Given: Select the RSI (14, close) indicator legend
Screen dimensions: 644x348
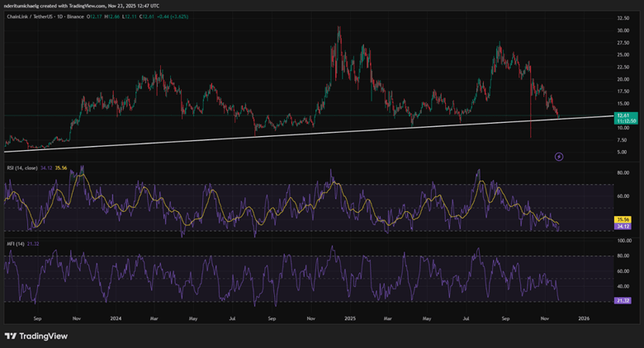Looking at the screenshot, I should click(x=22, y=168).
